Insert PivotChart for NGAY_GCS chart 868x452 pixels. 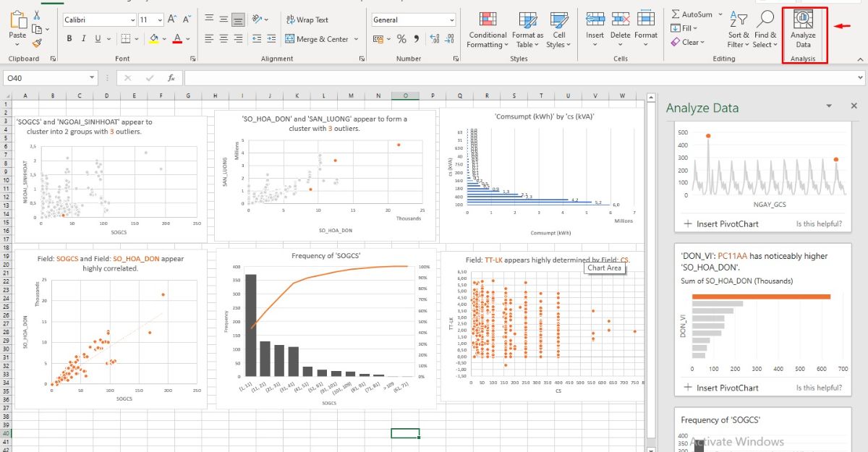point(720,223)
